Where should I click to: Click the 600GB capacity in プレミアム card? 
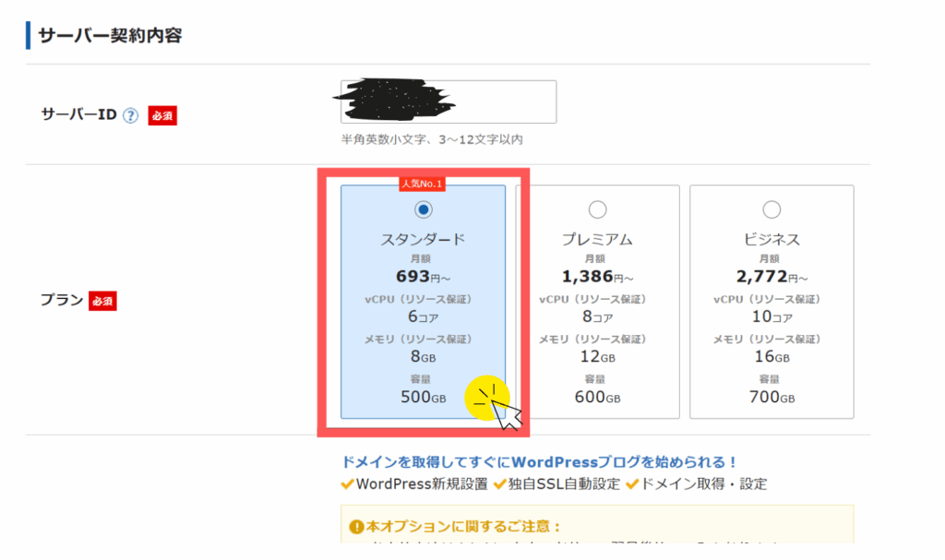click(597, 398)
